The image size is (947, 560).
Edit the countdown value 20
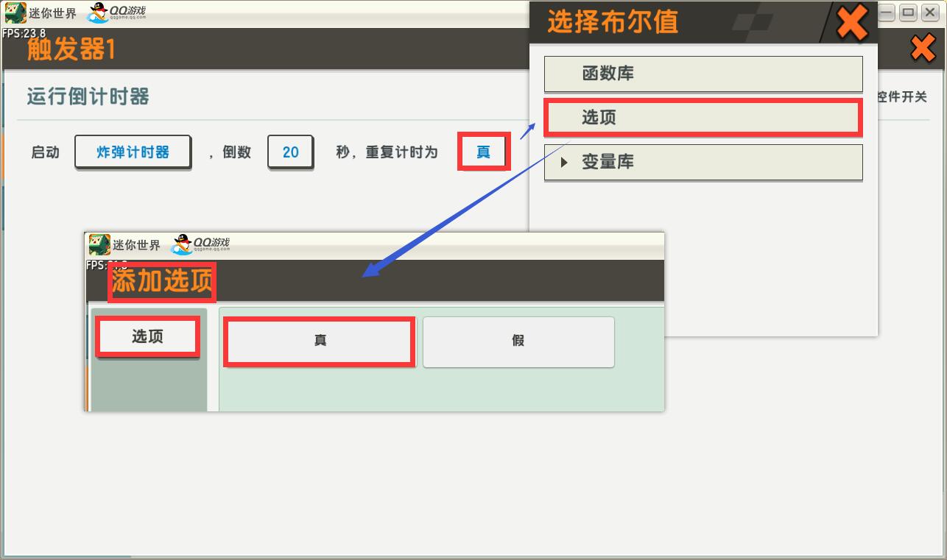point(291,152)
